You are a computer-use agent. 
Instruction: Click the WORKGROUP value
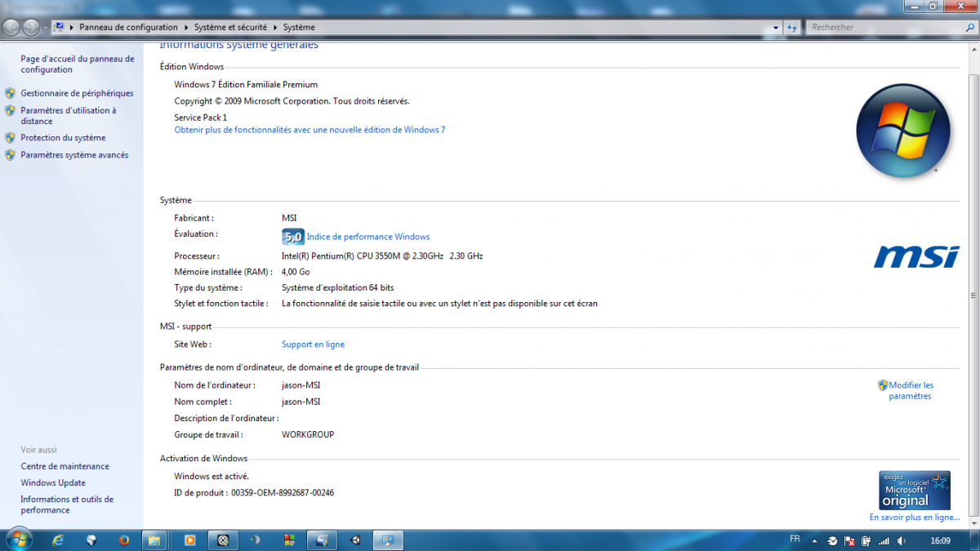click(308, 435)
